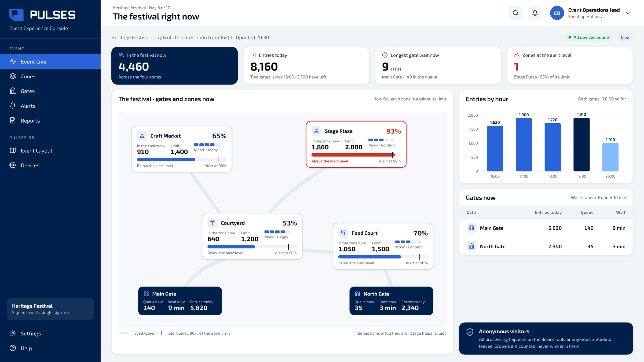The width and height of the screenshot is (644, 362).
Task: Click the Craft Market tent icon
Action: click(x=142, y=136)
